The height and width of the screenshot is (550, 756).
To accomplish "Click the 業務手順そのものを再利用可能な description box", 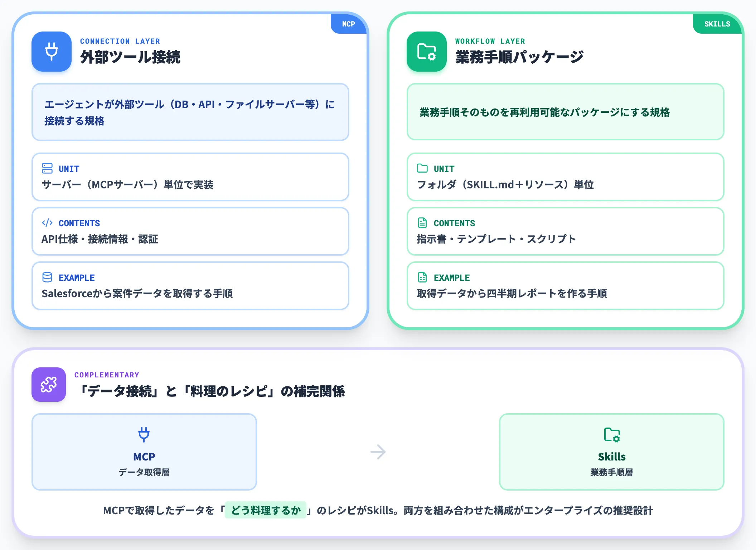I will pos(566,112).
